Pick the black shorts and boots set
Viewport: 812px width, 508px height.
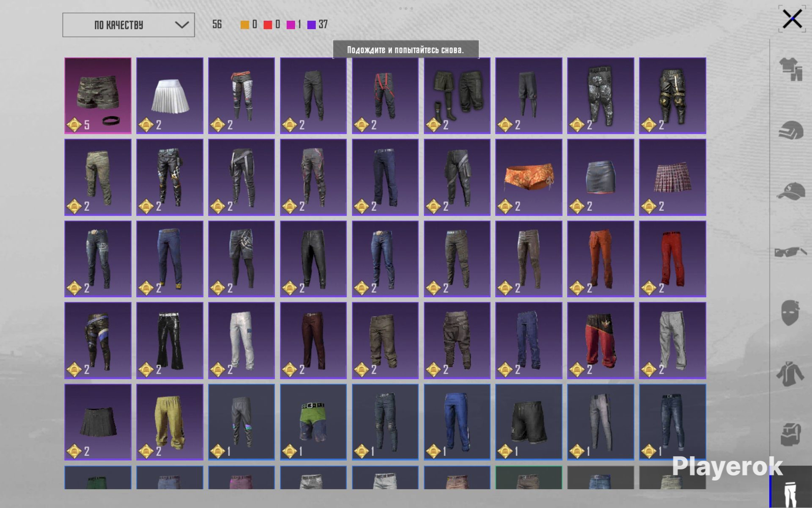[x=457, y=96]
